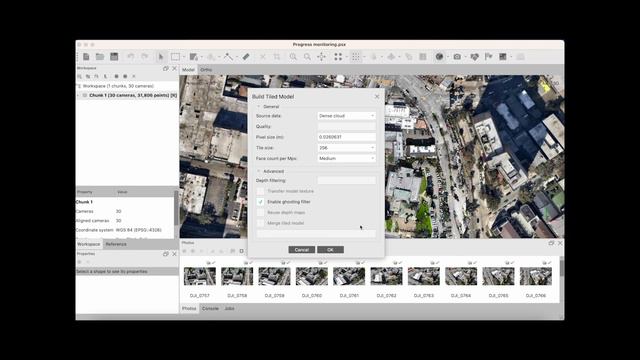This screenshot has height=360, width=640.
Task: Open the Console tab
Action: (x=211, y=309)
